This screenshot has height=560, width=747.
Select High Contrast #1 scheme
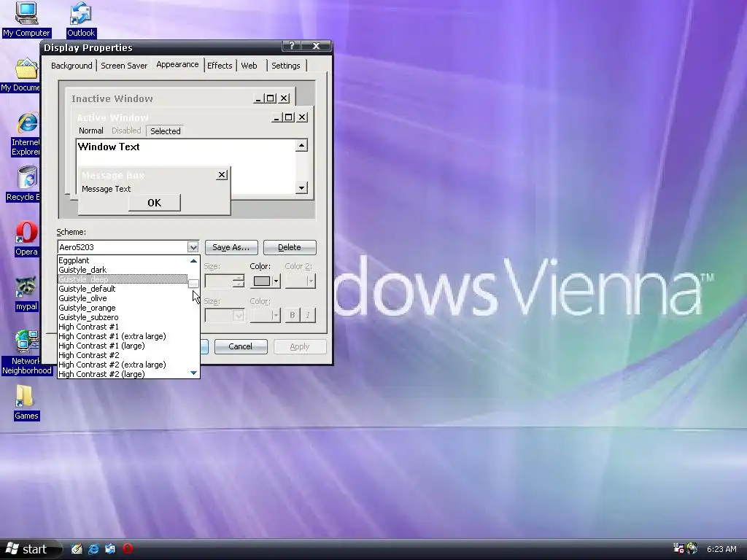click(123, 327)
